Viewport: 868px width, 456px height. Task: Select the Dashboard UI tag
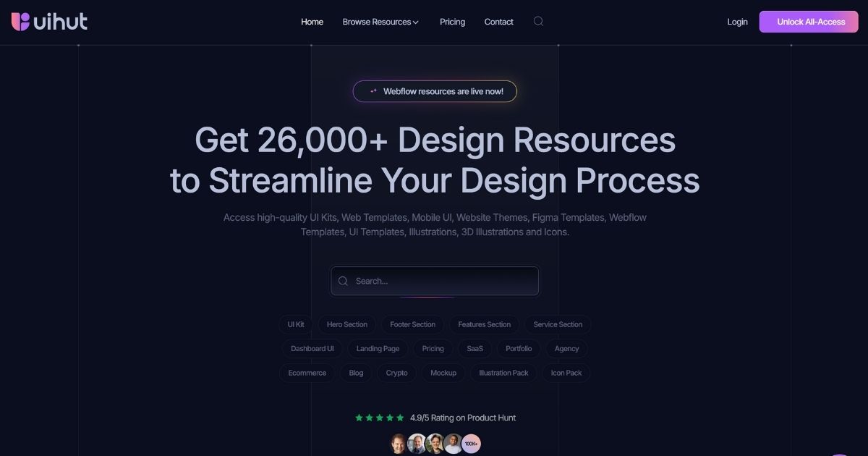tap(312, 348)
